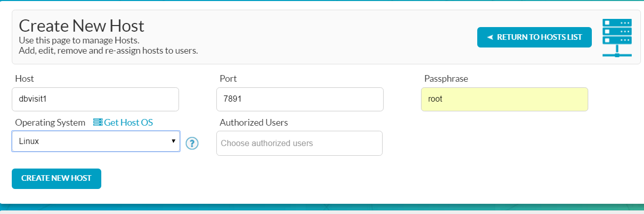Open the Choose authorized users selector
Screen dimensions: 644x214
[299, 143]
